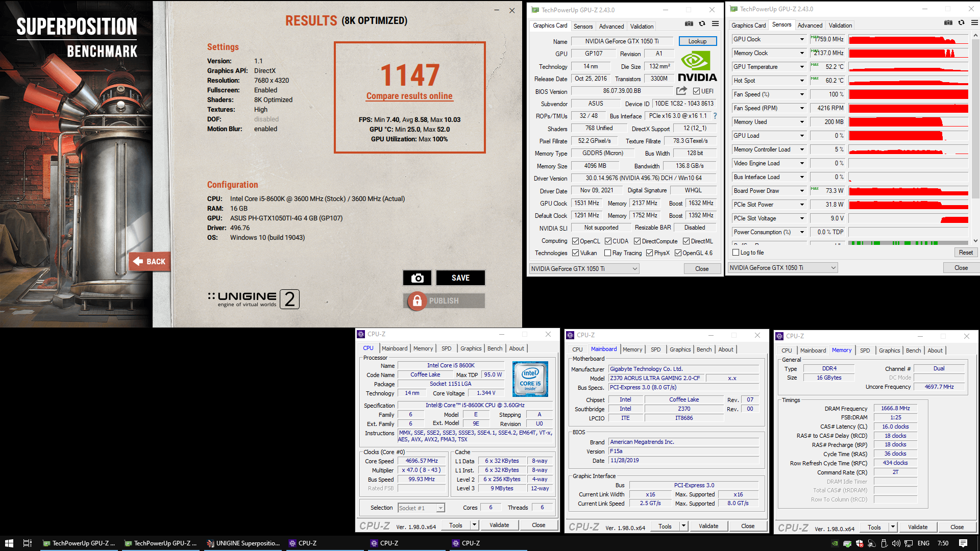Screen dimensions: 980x551
Task: Click the GPU Load sensor graph
Action: point(909,136)
